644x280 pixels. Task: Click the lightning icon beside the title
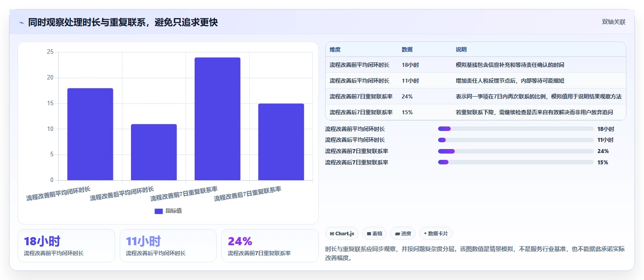[21, 23]
